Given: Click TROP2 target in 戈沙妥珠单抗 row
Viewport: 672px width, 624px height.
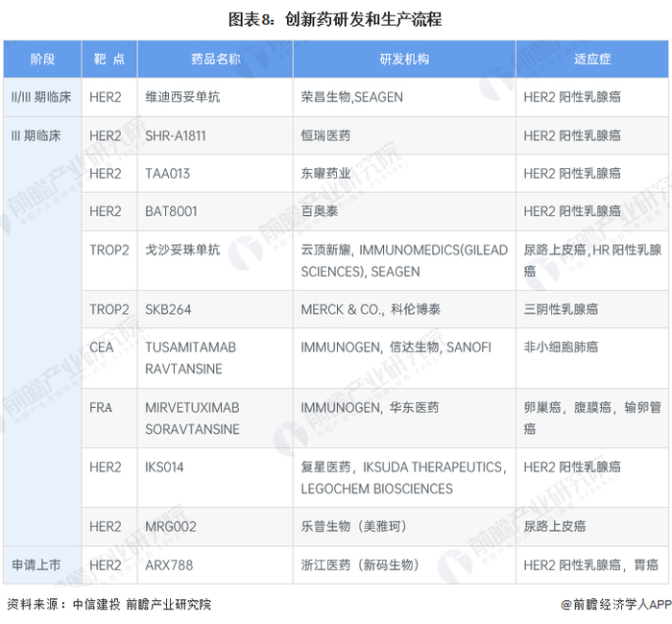Looking at the screenshot, I should [109, 250].
